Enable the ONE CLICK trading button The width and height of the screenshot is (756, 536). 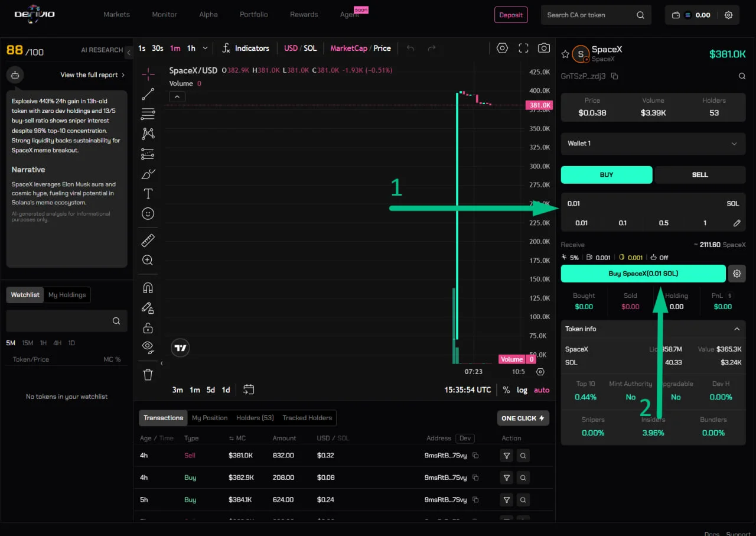[523, 418]
